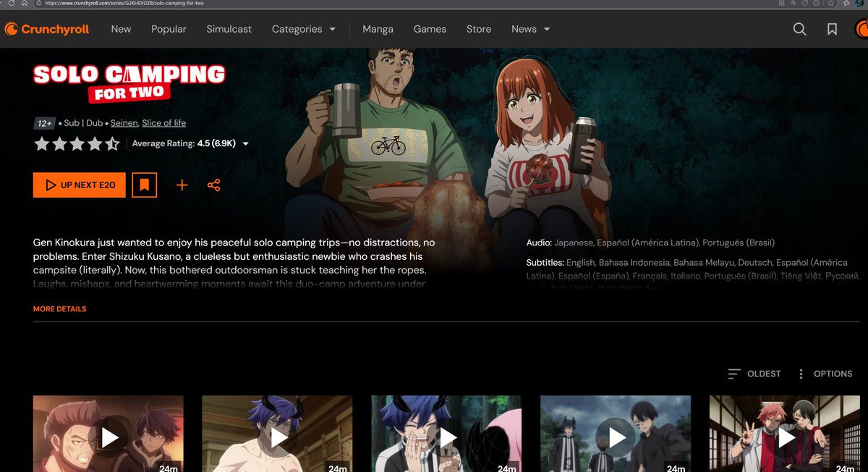Click the Crunchyroll logo
Image resolution: width=868 pixels, height=472 pixels.
tap(47, 29)
